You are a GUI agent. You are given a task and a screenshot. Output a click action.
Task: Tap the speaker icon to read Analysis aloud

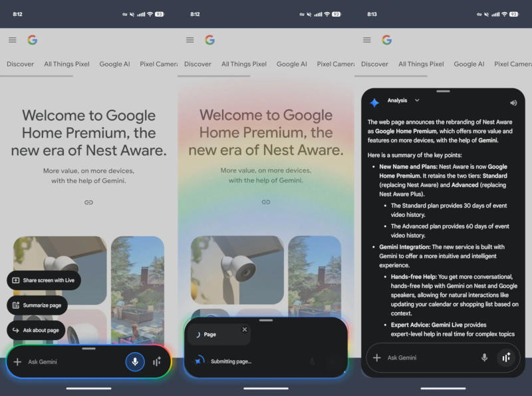click(x=513, y=100)
